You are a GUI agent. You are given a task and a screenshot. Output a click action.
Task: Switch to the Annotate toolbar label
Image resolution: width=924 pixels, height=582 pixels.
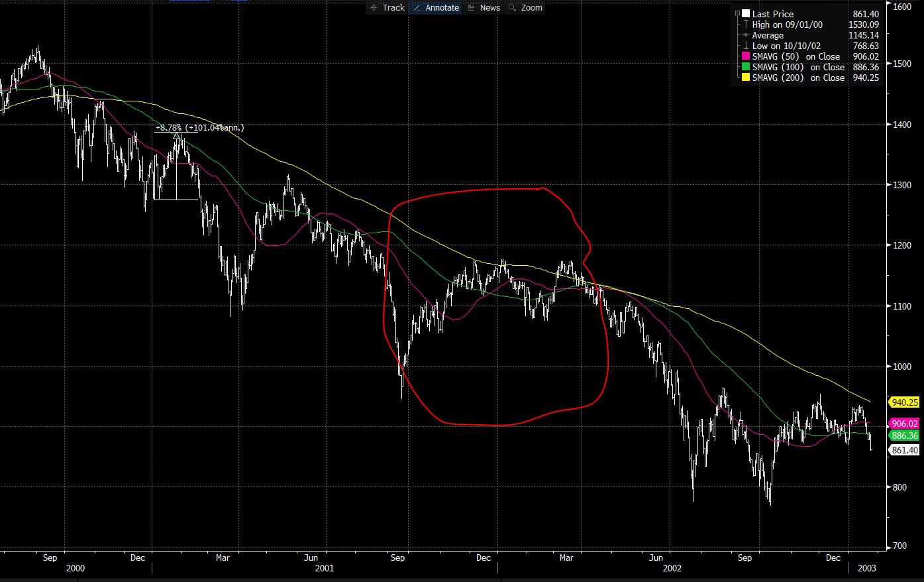(x=442, y=8)
